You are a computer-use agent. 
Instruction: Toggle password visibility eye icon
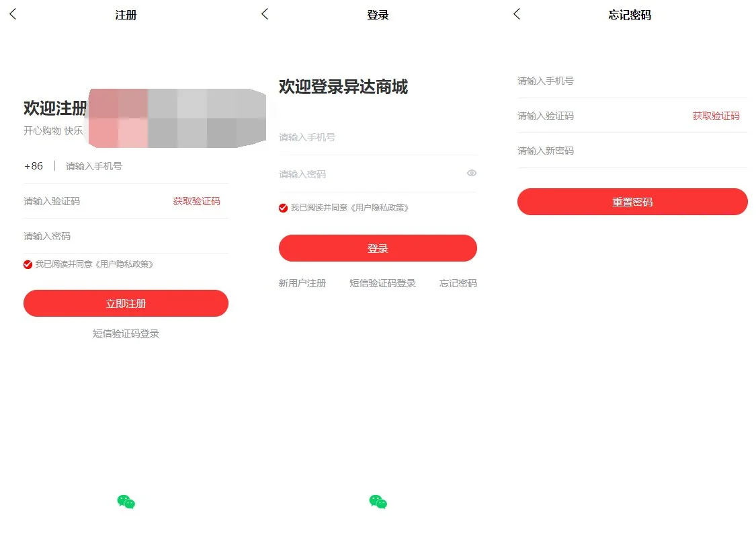click(x=472, y=173)
